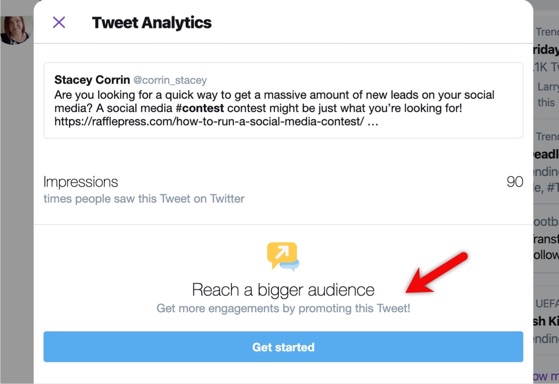Click the red arrow annotation
The width and height of the screenshot is (559, 384).
[437, 273]
